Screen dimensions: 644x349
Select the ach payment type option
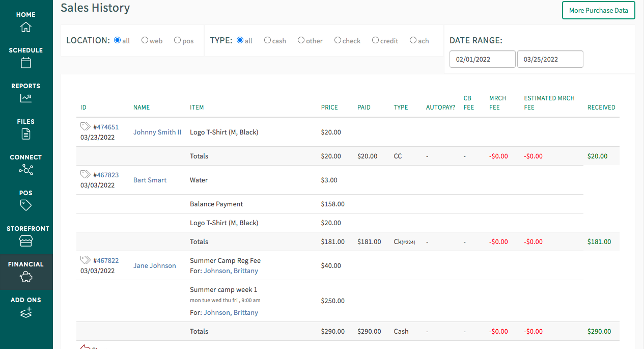coord(413,40)
